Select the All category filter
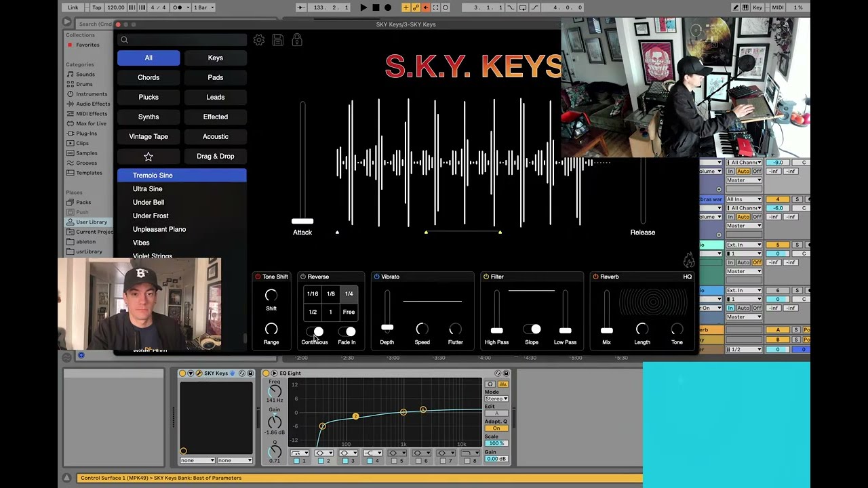 [149, 58]
